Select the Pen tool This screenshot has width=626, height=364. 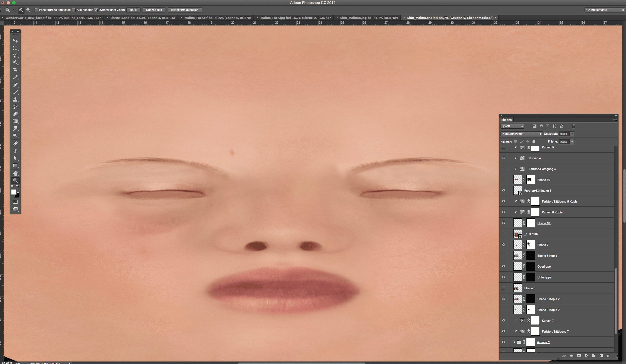(x=15, y=144)
